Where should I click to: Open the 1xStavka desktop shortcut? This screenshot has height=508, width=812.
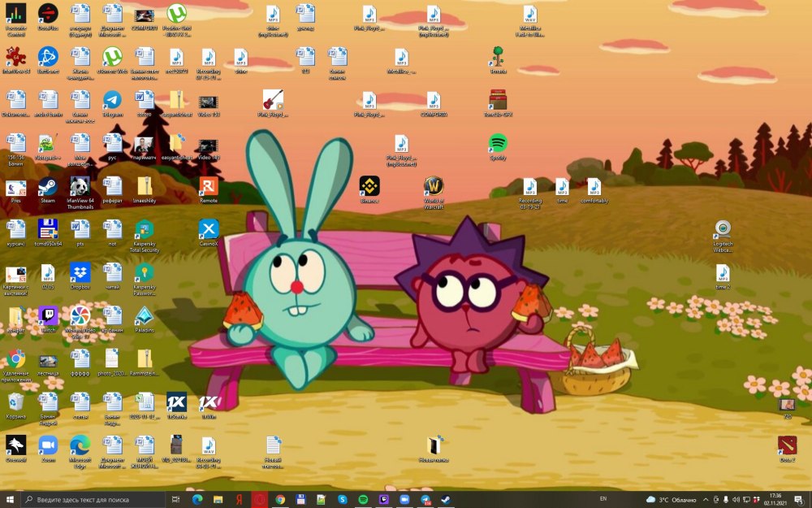(x=176, y=406)
